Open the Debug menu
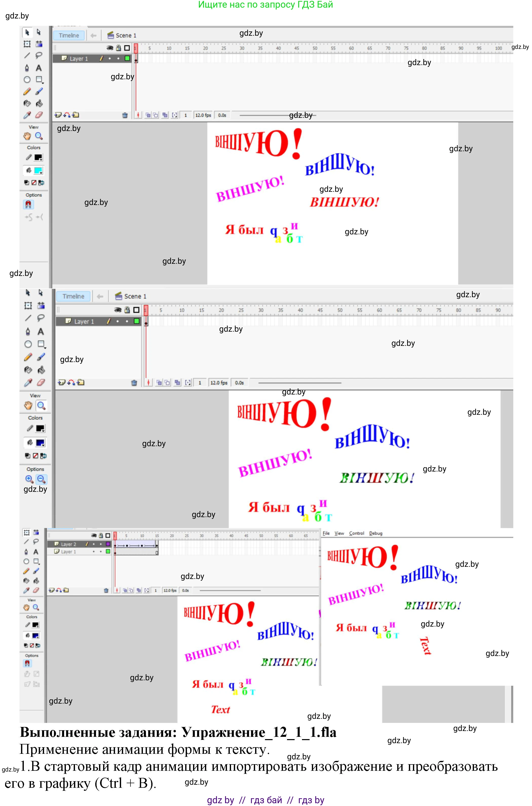Screen dimensions: 532x806 (376, 533)
